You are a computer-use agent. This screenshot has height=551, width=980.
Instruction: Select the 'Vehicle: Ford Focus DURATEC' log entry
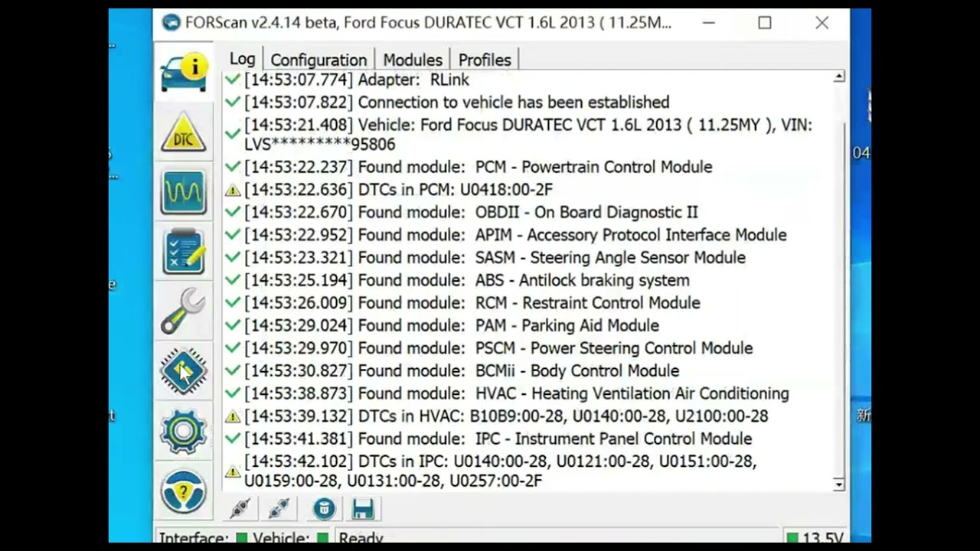point(528,135)
